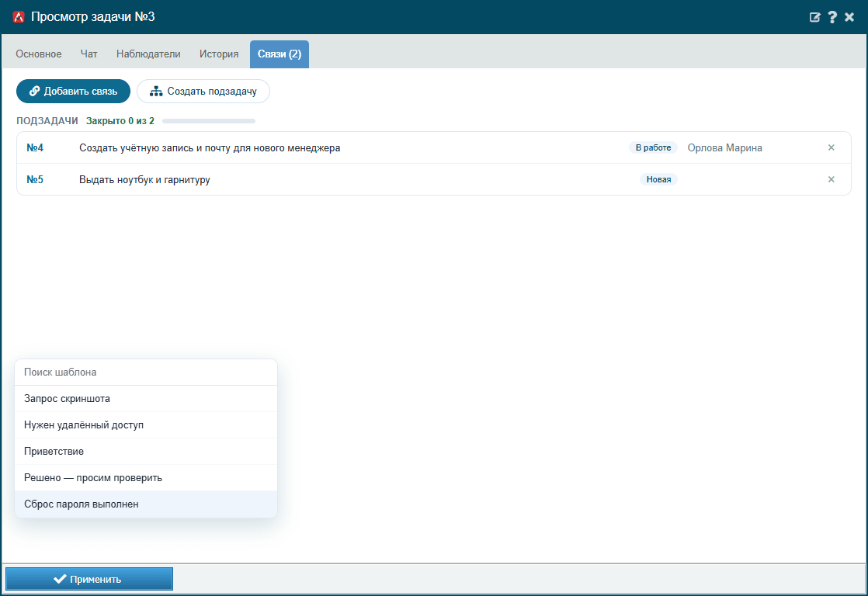The height and width of the screenshot is (596, 868).
Task: Open subtask link №5
Action: click(x=35, y=179)
